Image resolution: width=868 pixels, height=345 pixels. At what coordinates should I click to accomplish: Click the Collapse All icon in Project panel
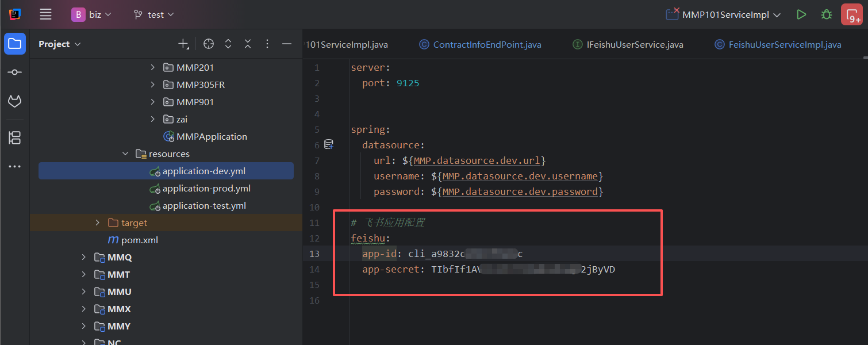click(x=248, y=44)
